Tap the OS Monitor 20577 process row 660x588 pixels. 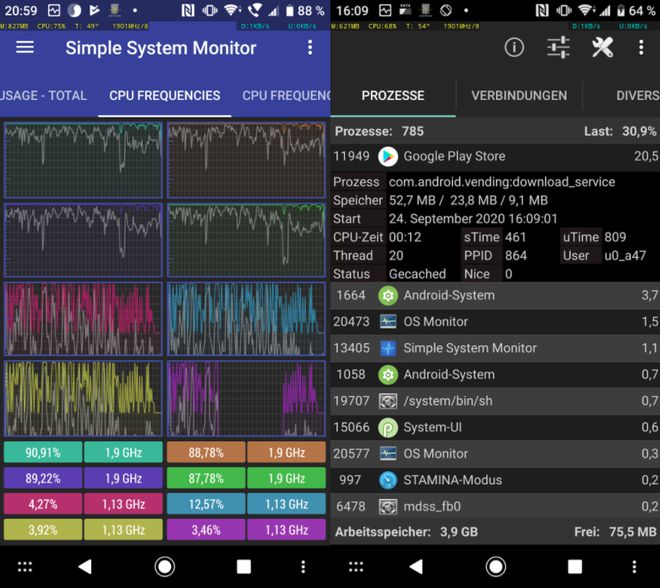(x=495, y=454)
